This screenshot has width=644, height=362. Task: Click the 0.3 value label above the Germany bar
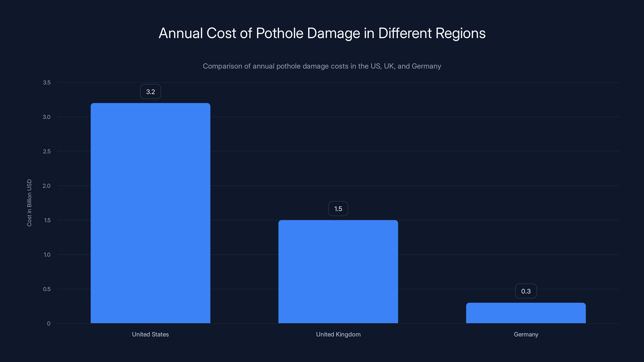[x=526, y=291]
